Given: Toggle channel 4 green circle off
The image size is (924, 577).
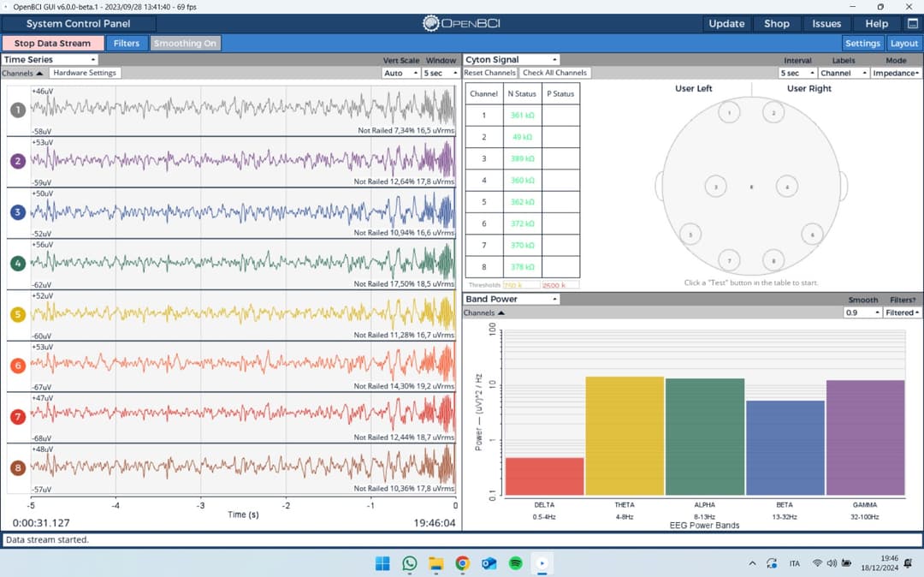Looking at the screenshot, I should tap(18, 263).
